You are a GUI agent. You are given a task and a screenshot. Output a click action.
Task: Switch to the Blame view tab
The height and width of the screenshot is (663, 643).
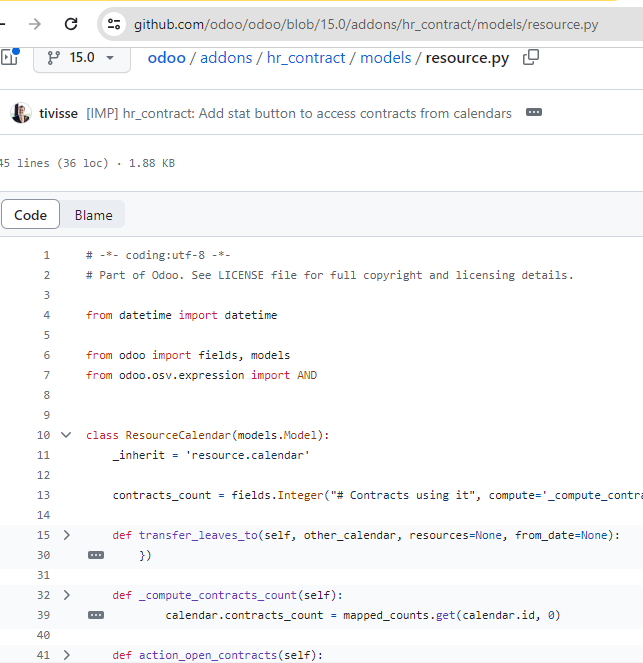[x=93, y=215]
